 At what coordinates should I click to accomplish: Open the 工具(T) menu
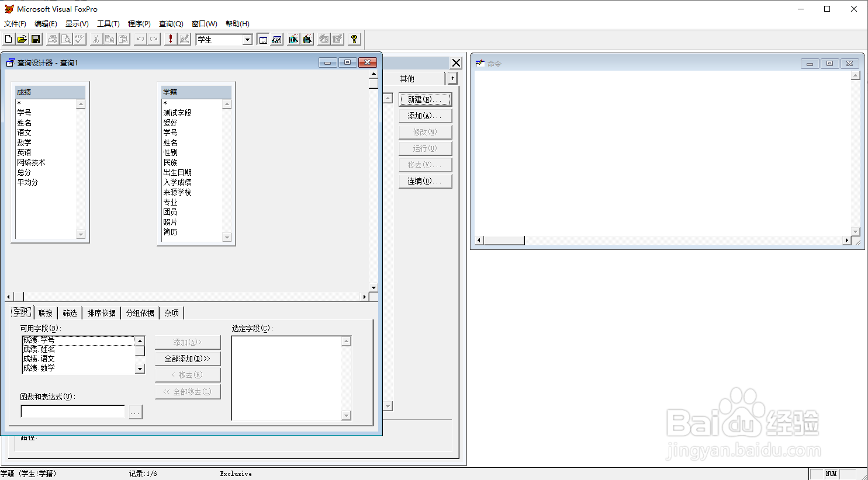point(108,24)
